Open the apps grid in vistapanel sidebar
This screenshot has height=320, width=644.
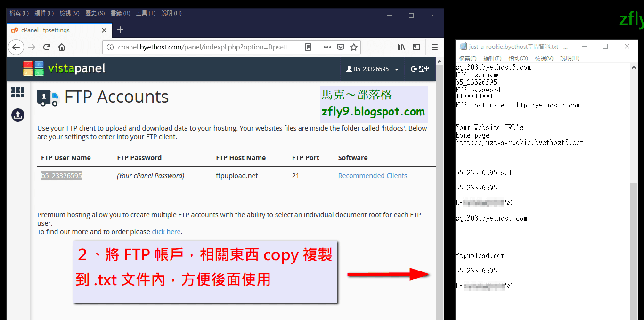click(17, 92)
